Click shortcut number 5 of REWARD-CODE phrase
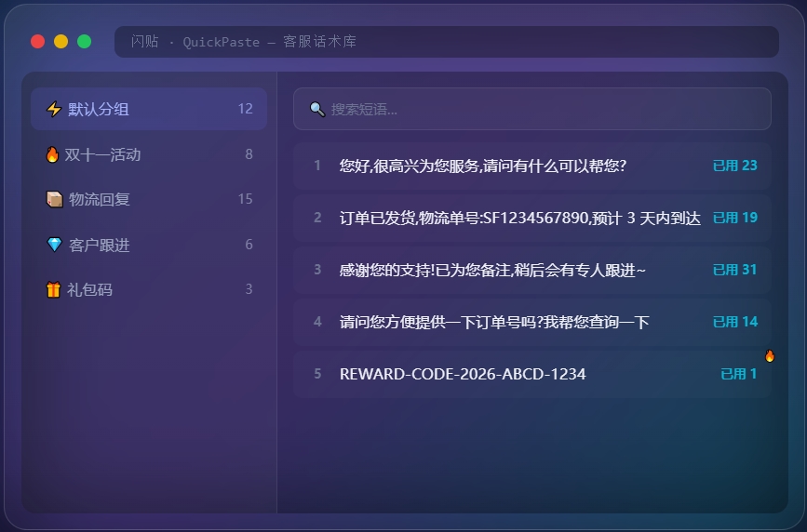807x532 pixels. 317,374
